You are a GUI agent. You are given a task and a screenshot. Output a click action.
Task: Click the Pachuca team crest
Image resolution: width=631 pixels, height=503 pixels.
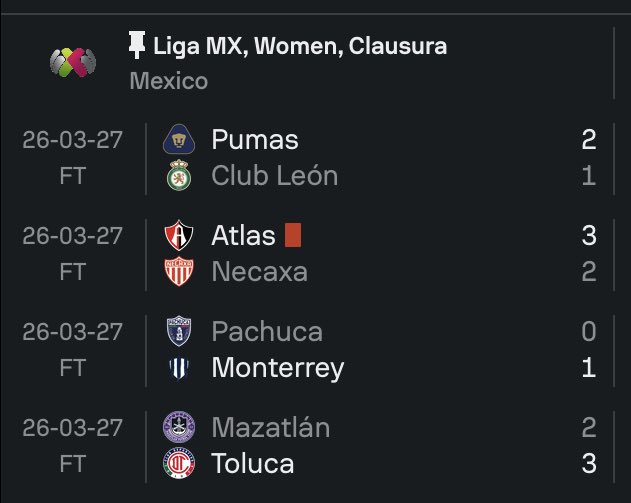[178, 331]
